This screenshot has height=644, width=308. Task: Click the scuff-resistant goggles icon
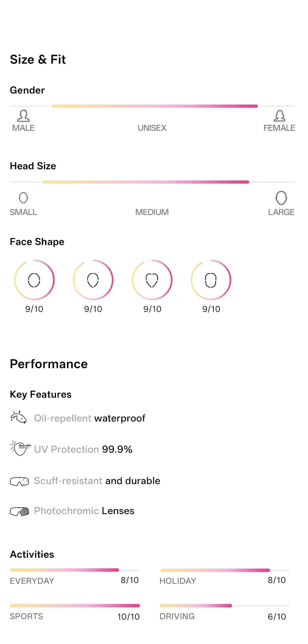tap(19, 481)
